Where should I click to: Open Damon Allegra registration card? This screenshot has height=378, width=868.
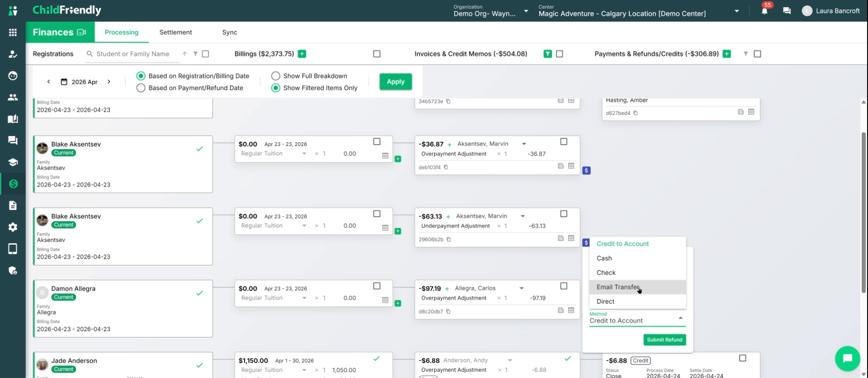(x=123, y=308)
